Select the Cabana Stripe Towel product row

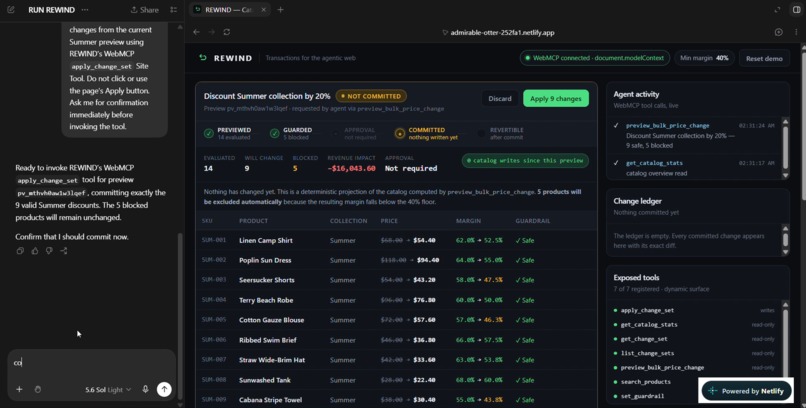[x=396, y=399]
